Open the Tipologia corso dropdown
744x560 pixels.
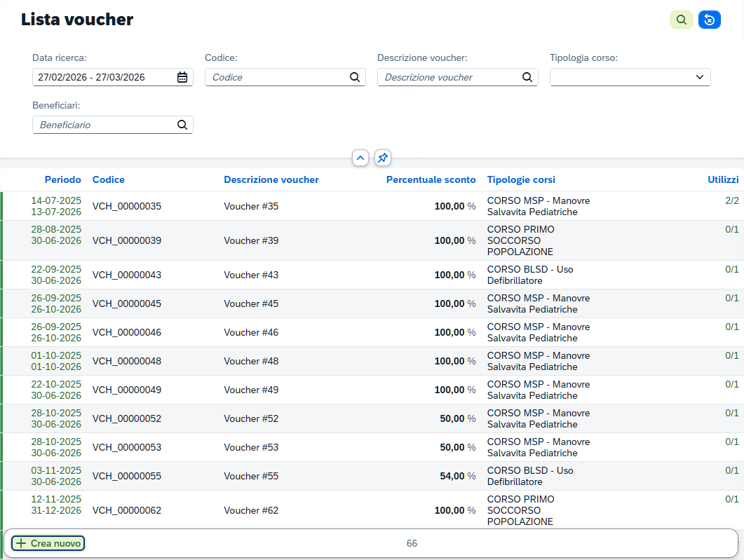(x=630, y=77)
